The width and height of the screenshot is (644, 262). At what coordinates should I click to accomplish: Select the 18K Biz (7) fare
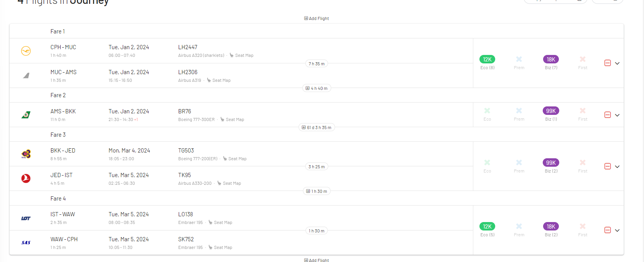(x=551, y=60)
